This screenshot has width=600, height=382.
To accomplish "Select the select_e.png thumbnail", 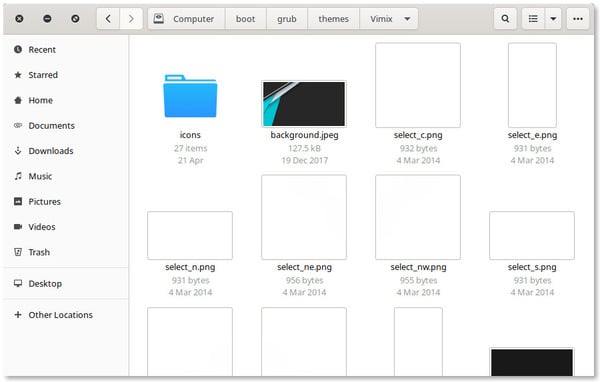I will click(532, 85).
